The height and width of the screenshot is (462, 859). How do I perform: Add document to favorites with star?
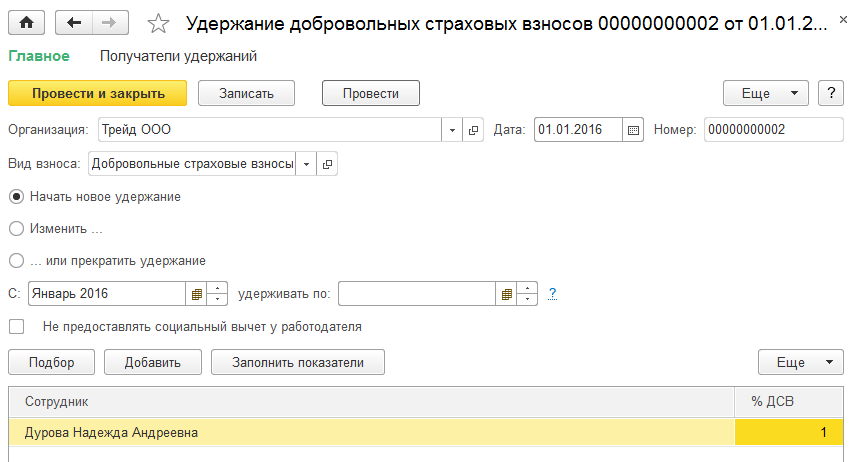coord(158,23)
